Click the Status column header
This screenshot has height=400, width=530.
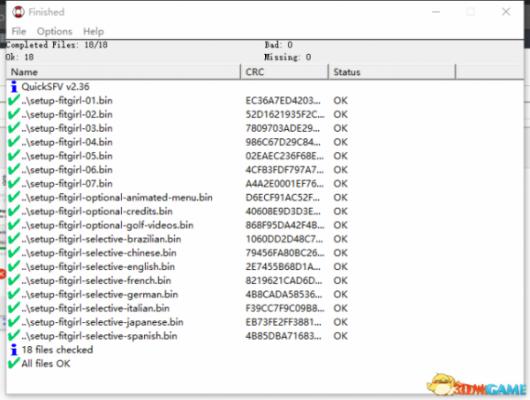[x=392, y=72]
